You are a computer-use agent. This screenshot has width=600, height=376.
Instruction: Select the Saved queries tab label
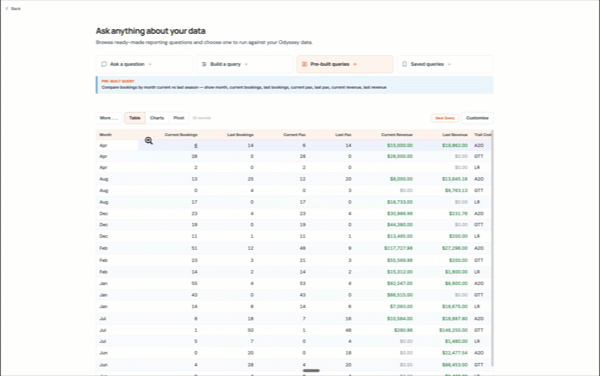(x=427, y=64)
